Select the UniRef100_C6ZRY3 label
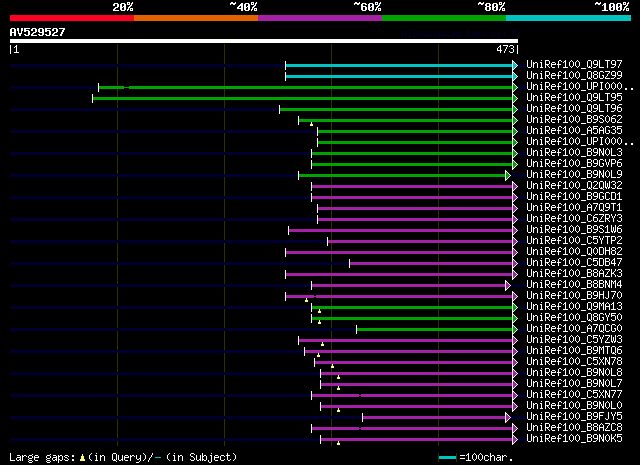 click(574, 219)
